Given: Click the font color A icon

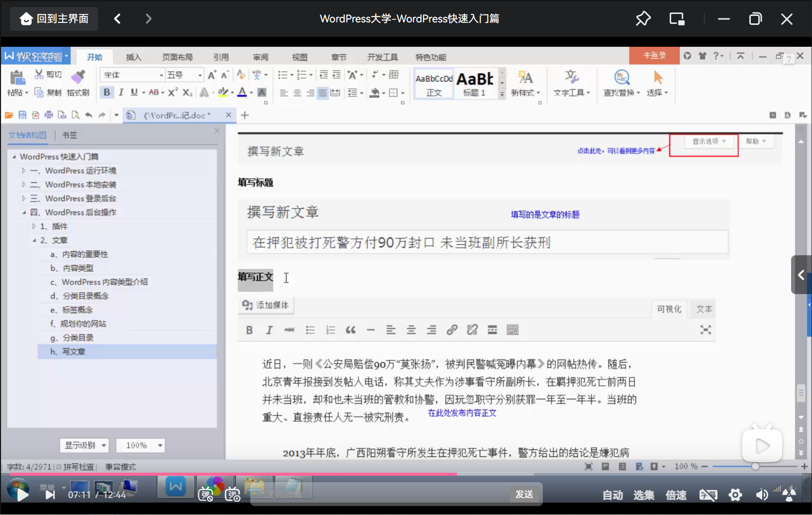Looking at the screenshot, I should pos(242,92).
